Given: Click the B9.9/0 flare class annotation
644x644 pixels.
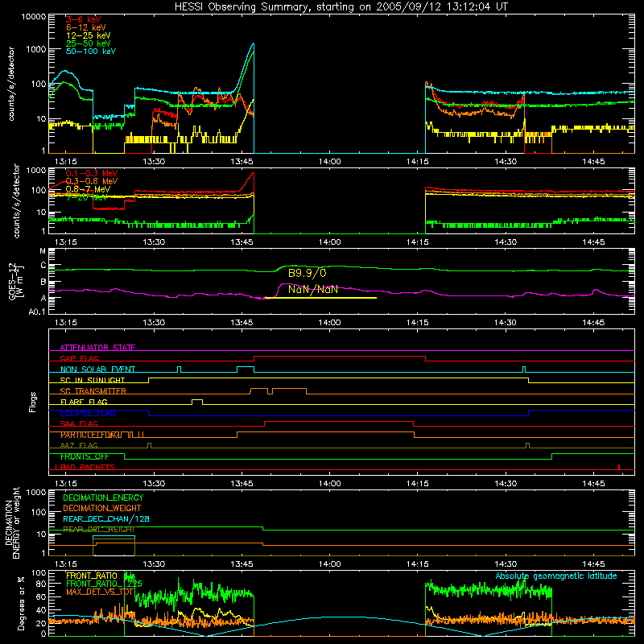Looking at the screenshot, I should pyautogui.click(x=308, y=273).
